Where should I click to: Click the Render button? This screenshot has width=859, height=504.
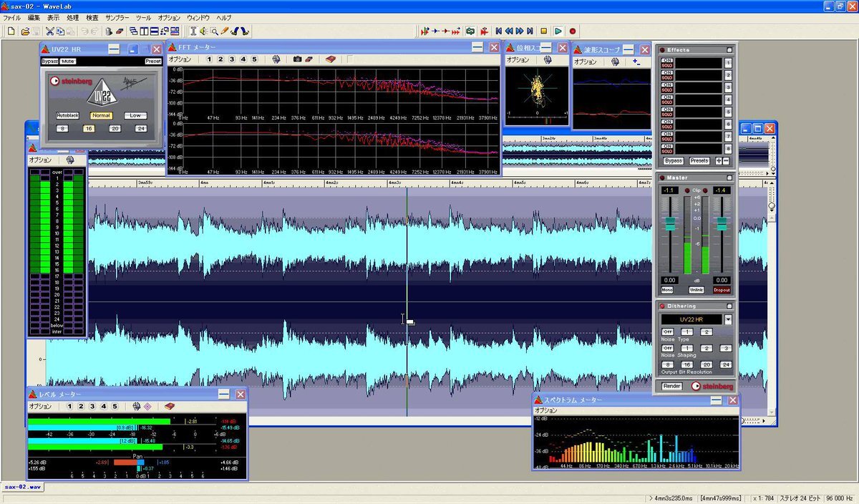tap(671, 386)
